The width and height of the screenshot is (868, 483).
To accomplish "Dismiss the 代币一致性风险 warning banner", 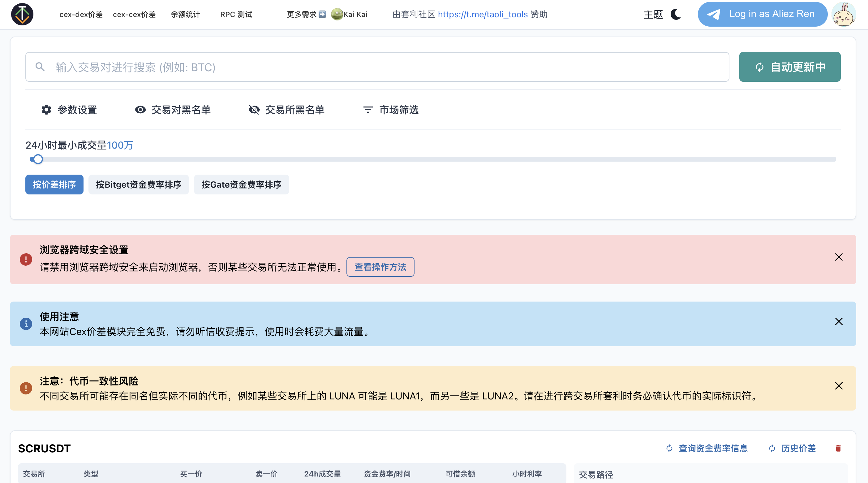I will [x=839, y=386].
